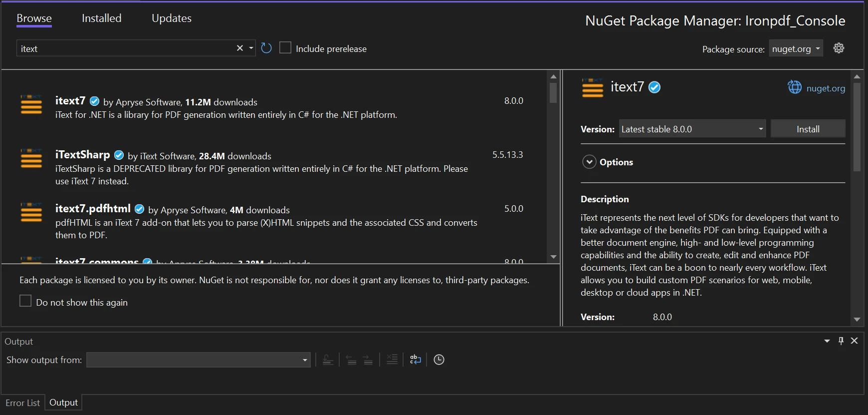The image size is (868, 415).
Task: Clear all output icon in Output toolbar
Action: 392,360
